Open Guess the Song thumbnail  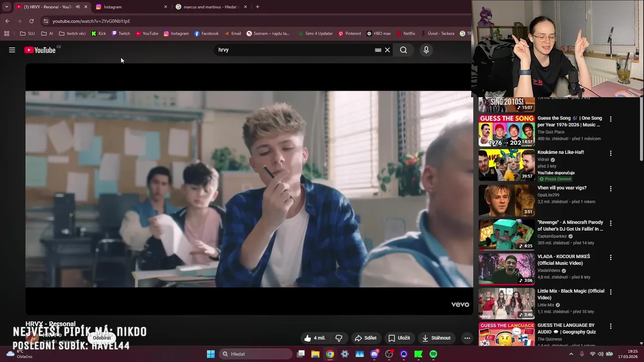point(507,131)
